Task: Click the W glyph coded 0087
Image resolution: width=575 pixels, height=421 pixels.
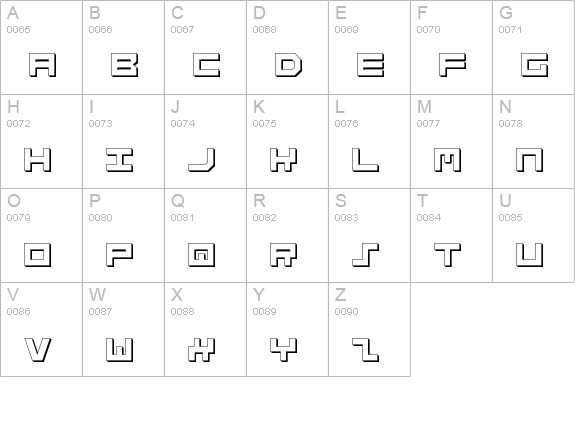Action: coord(124,329)
